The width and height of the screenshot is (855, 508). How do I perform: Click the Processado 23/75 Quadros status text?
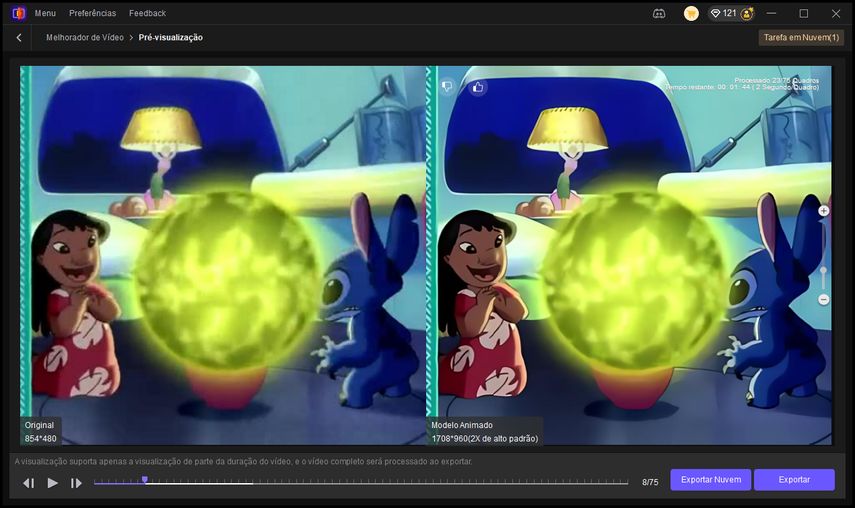(x=776, y=80)
